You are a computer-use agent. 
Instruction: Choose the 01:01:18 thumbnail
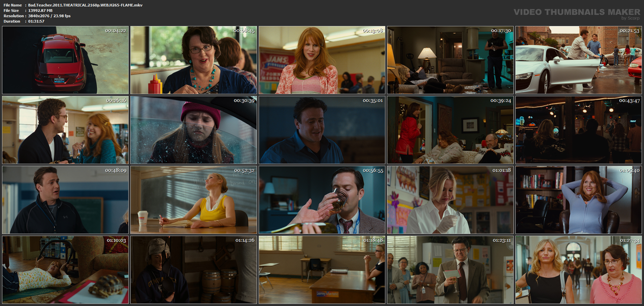[450, 200]
